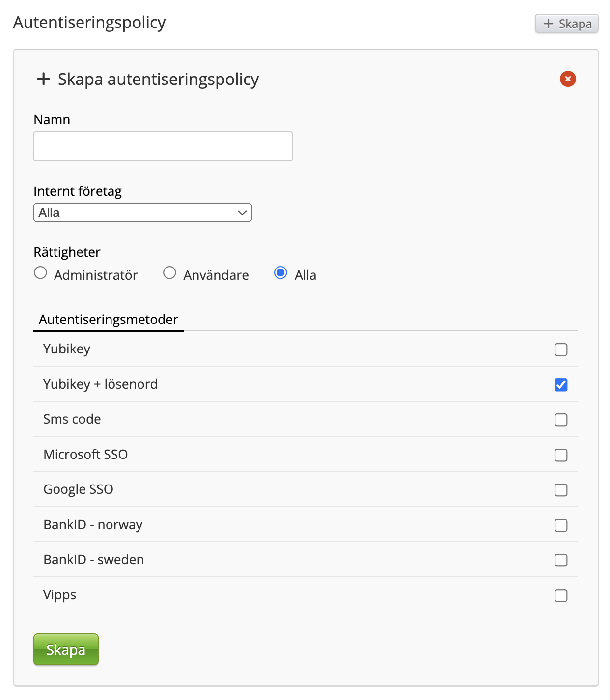610x700 pixels.
Task: Open the Internt företag dropdown
Action: (x=142, y=213)
